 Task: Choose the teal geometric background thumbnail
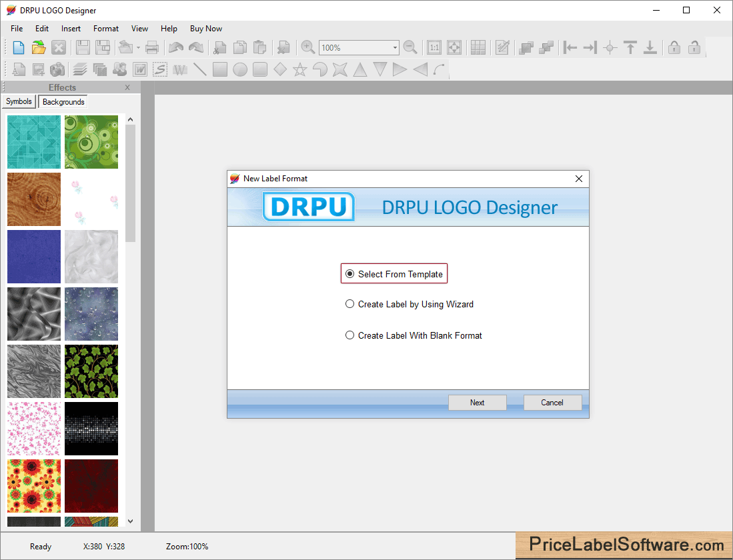click(x=34, y=142)
